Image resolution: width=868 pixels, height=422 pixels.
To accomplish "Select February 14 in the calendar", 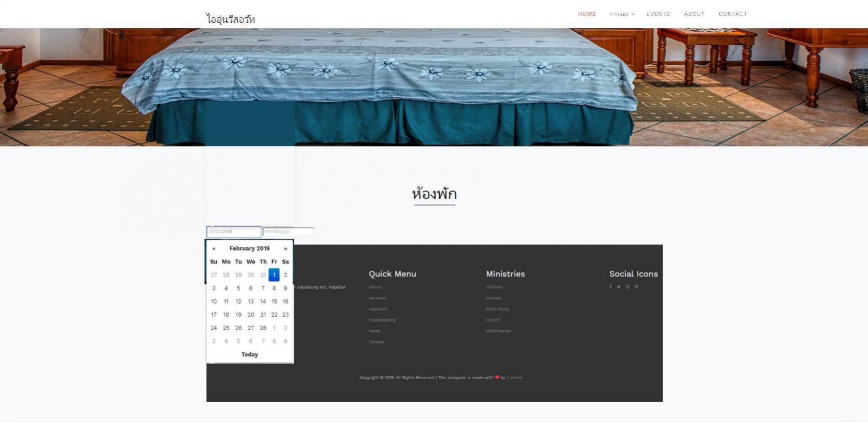I will tap(263, 302).
